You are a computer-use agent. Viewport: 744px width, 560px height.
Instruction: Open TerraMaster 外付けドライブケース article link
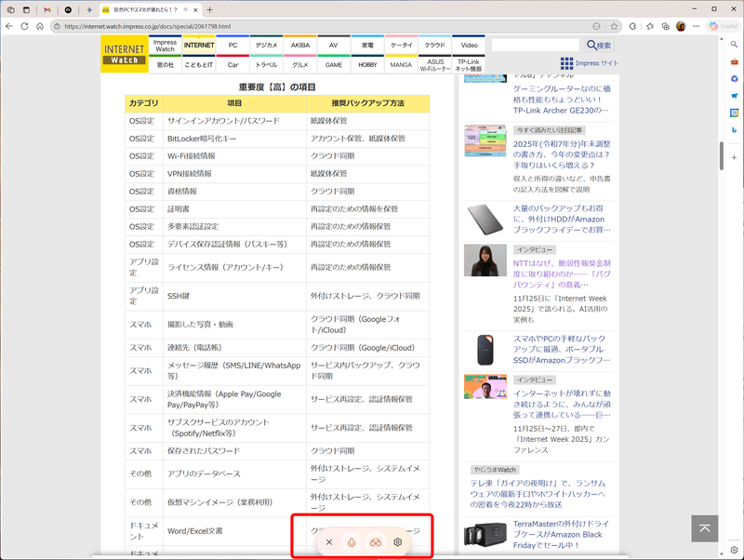[x=561, y=534]
